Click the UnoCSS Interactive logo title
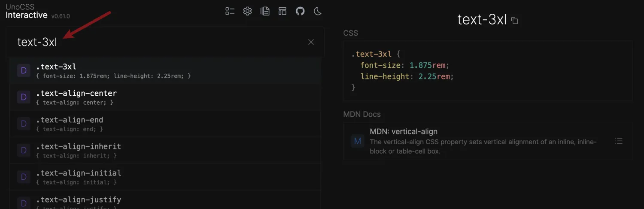644x209 pixels. [x=27, y=12]
